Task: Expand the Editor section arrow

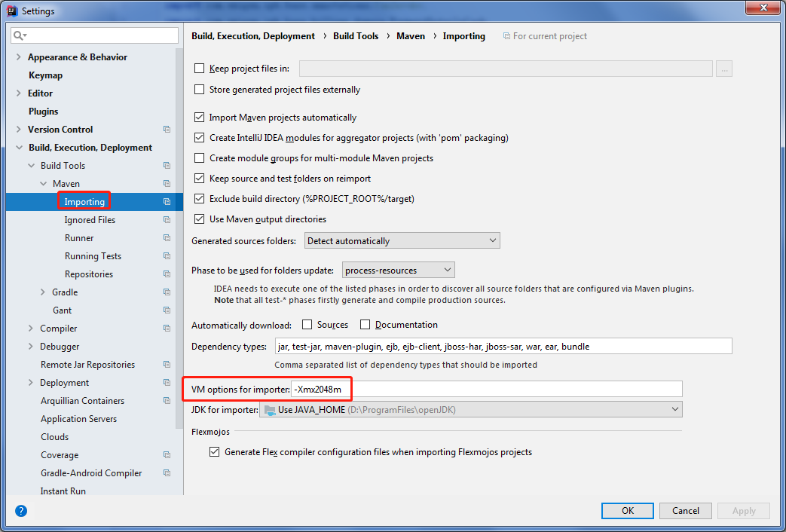Action: coord(19,93)
